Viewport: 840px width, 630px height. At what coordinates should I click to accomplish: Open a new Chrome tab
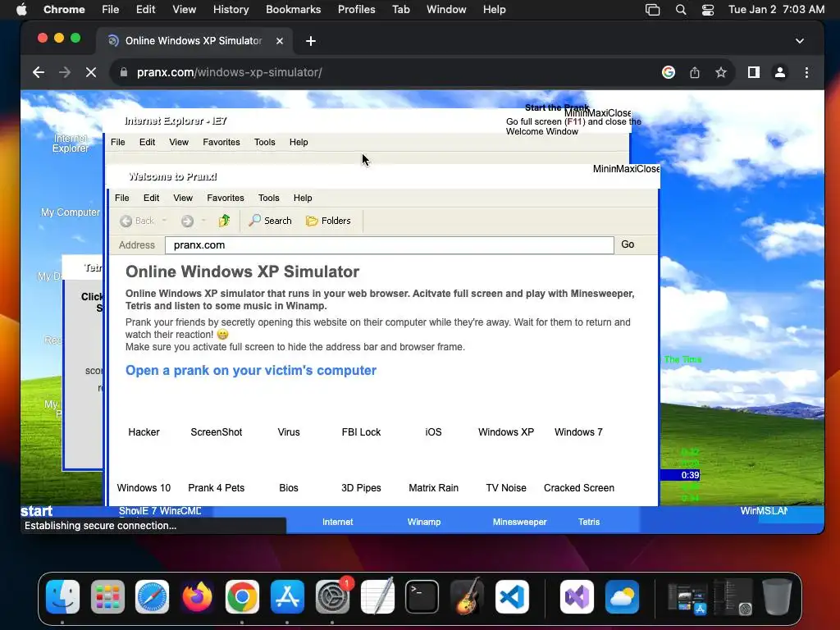click(311, 41)
